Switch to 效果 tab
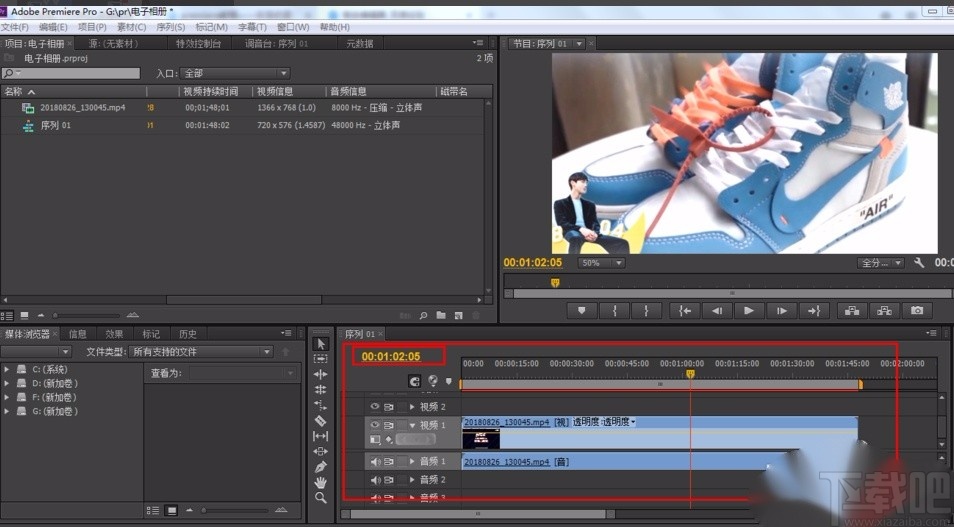The width and height of the screenshot is (954, 527). click(114, 334)
